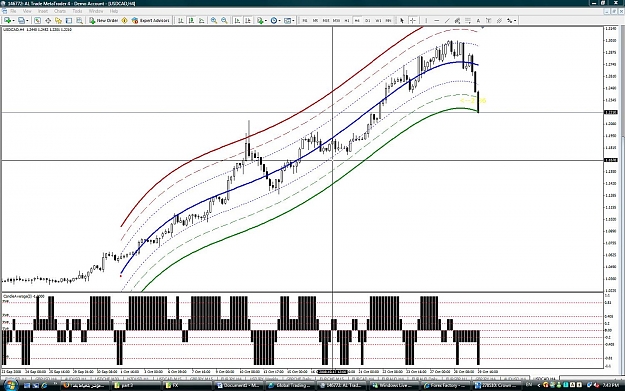Select the M30 timeframe button

336,20
